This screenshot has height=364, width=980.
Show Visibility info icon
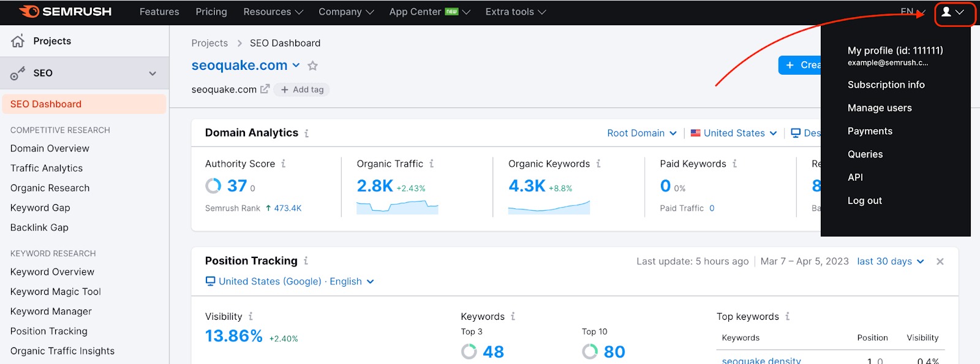pos(251,316)
